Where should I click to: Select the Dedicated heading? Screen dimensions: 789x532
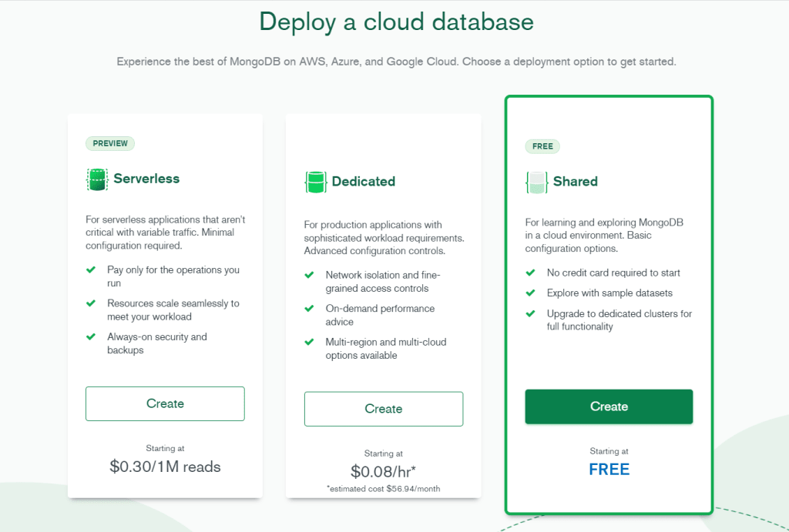tap(364, 182)
